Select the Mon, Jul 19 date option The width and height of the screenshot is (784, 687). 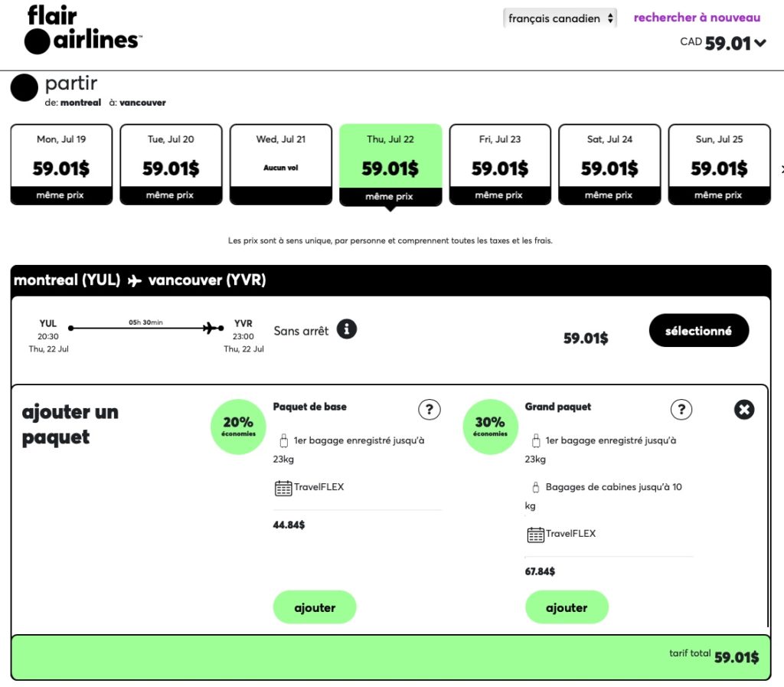click(61, 164)
